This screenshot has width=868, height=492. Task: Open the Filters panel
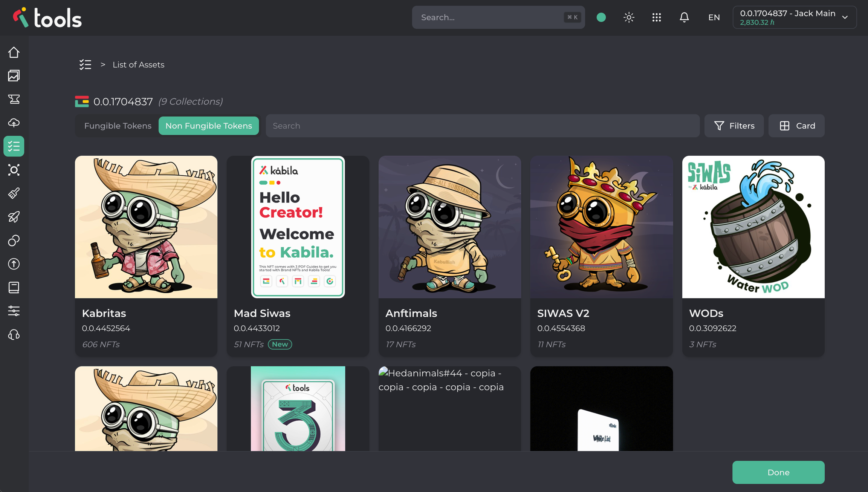tap(734, 126)
